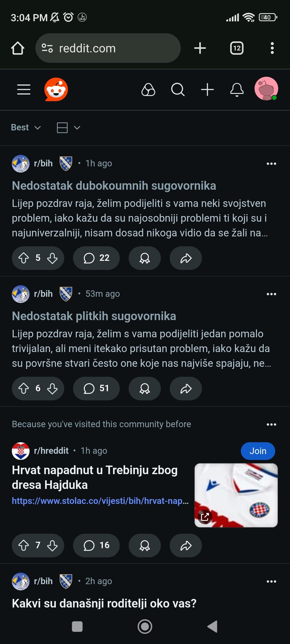Share the Nedostatak dubokoumnih sugovornika post

[x=186, y=258]
